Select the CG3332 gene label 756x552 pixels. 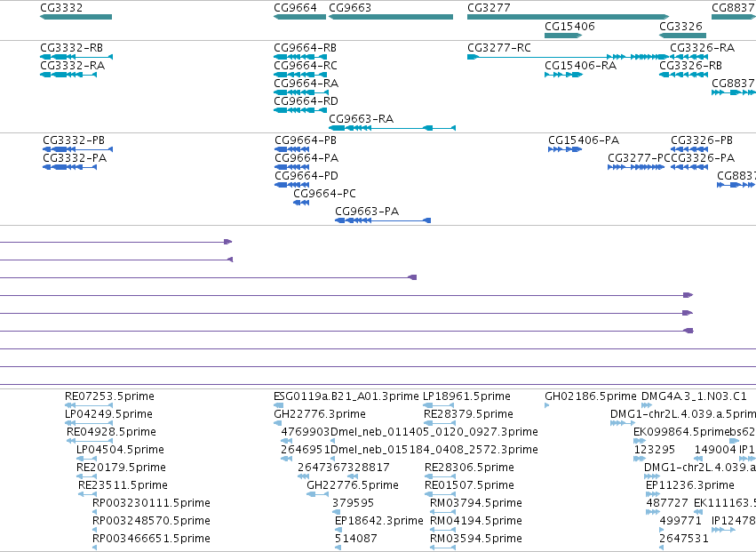click(x=61, y=8)
